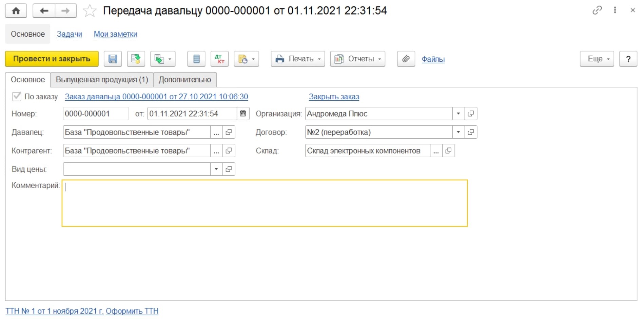Click Договор field №2 (переработка)
Screen dimensions: 644x319
pos(379,132)
